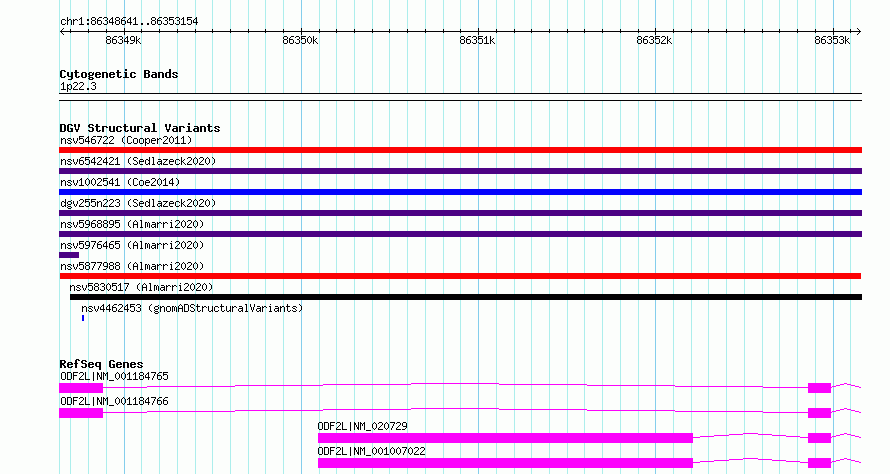Click the purple nsv5968895 variant bar

pos(460,234)
